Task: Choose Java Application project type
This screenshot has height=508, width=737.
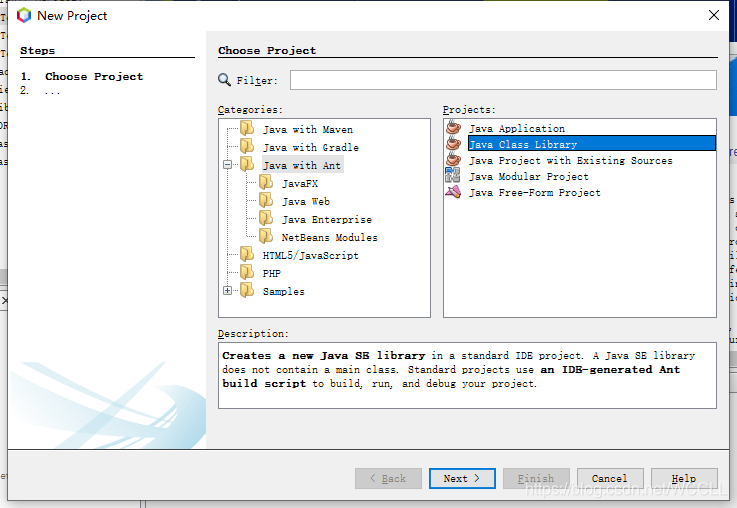Action: [x=517, y=128]
